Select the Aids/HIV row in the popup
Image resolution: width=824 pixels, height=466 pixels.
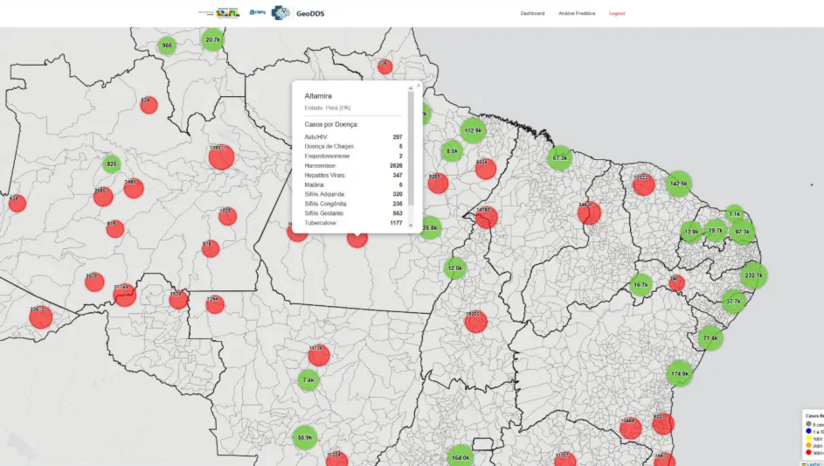coord(353,137)
